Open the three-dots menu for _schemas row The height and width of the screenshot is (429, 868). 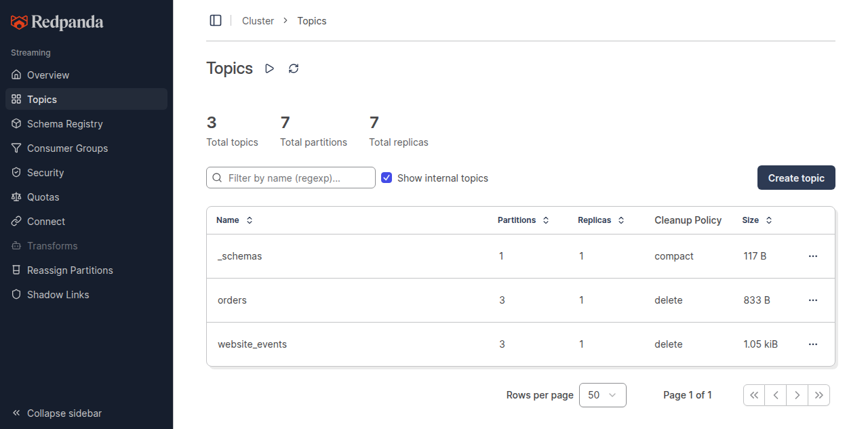[813, 256]
